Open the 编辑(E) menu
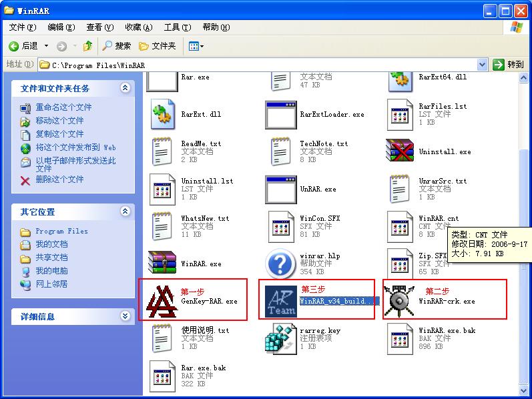The height and width of the screenshot is (399, 532). point(61,27)
